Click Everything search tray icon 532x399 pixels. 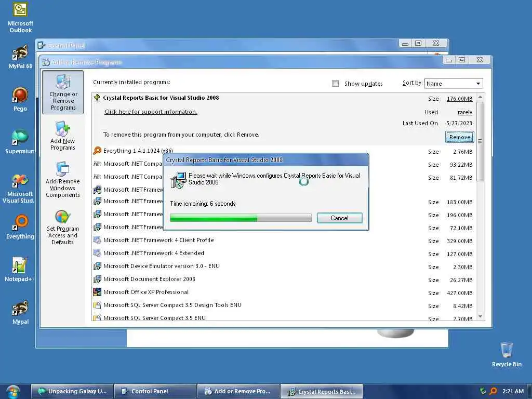click(494, 391)
